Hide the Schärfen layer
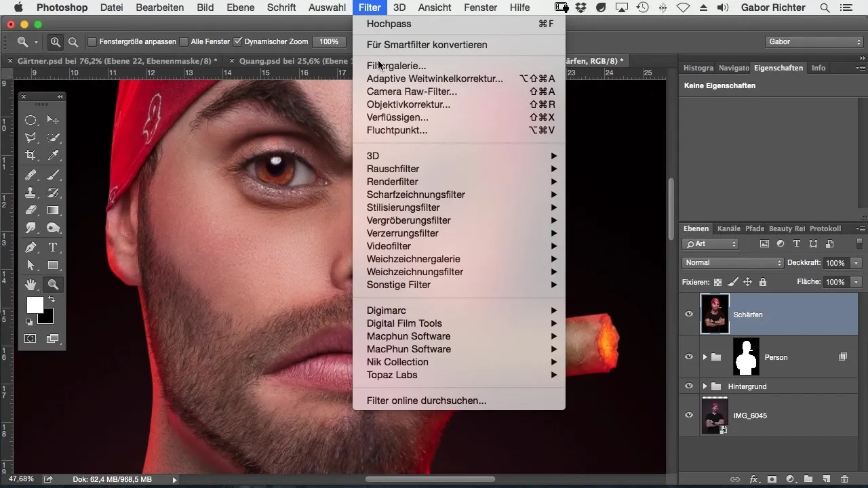 click(689, 314)
